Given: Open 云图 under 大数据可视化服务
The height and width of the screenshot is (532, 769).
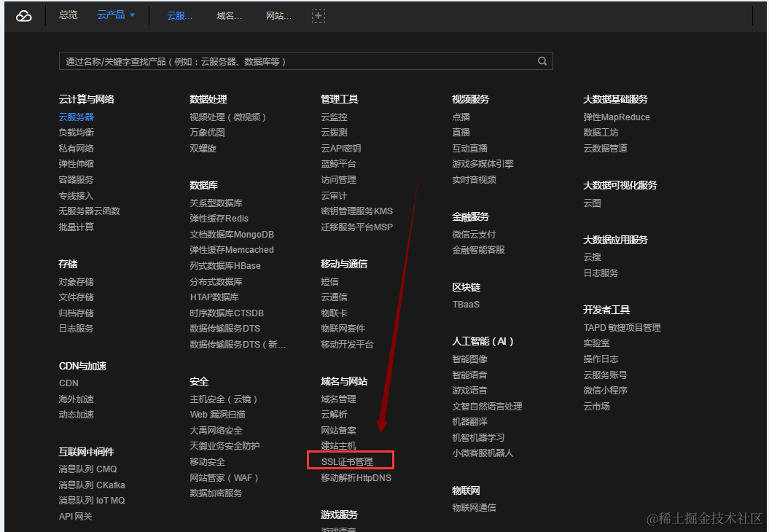Looking at the screenshot, I should pos(592,203).
